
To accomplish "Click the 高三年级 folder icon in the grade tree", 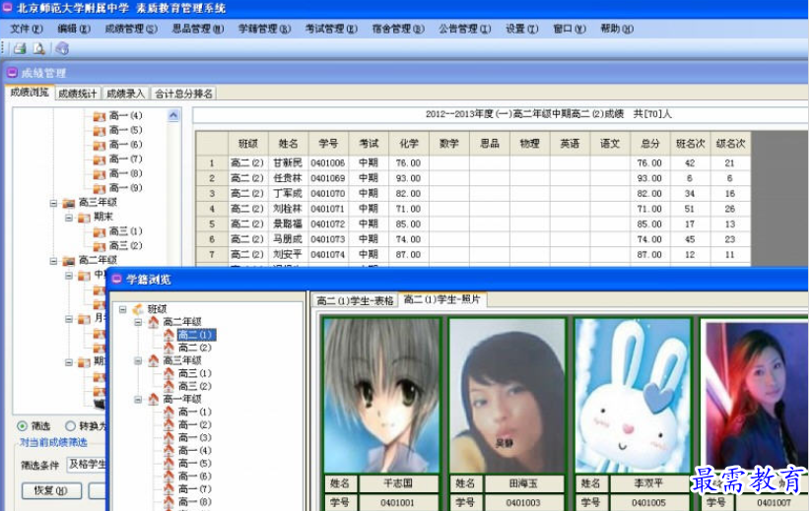I will pos(69,203).
